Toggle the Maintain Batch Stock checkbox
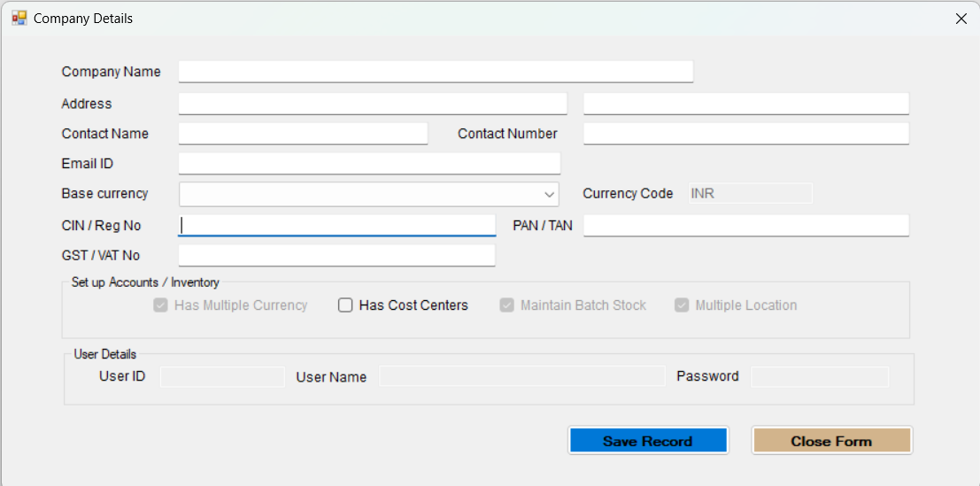980x486 pixels. [506, 305]
